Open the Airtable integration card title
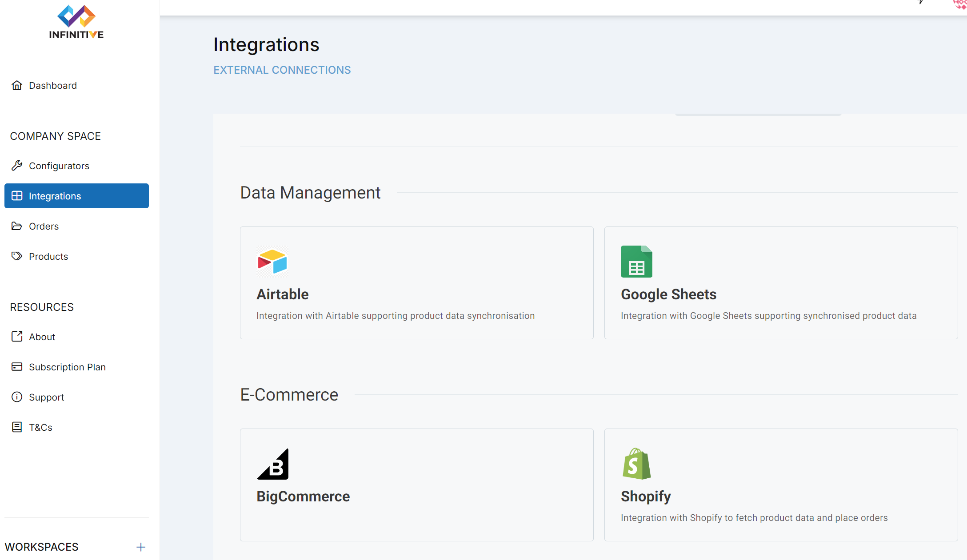Screen dimensions: 967x560 coord(283,294)
